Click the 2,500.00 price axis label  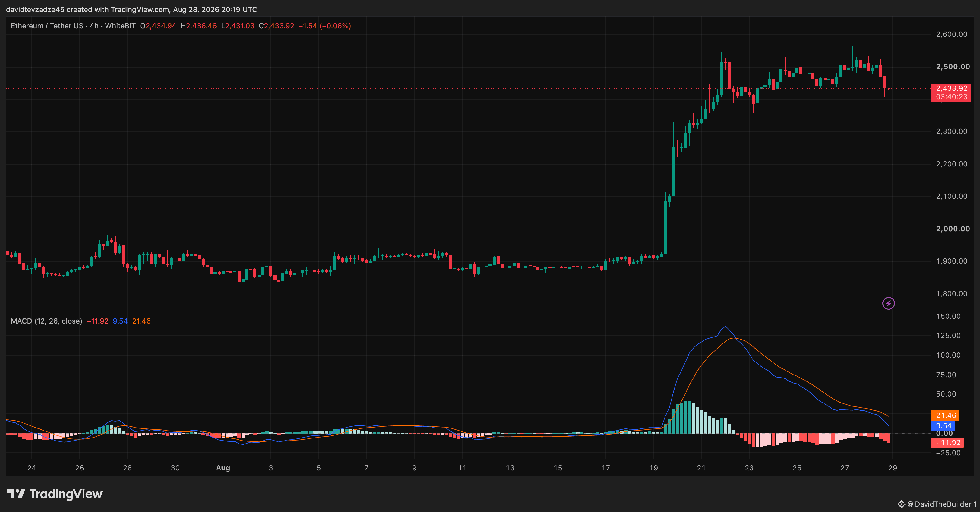(x=953, y=67)
